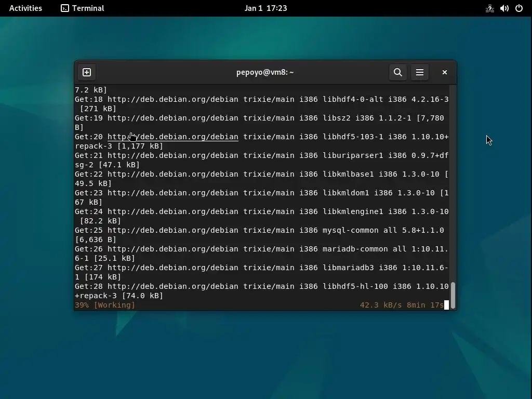
Task: Click 'libhdf5-103-1' on the Get:20 line
Action: click(353, 137)
